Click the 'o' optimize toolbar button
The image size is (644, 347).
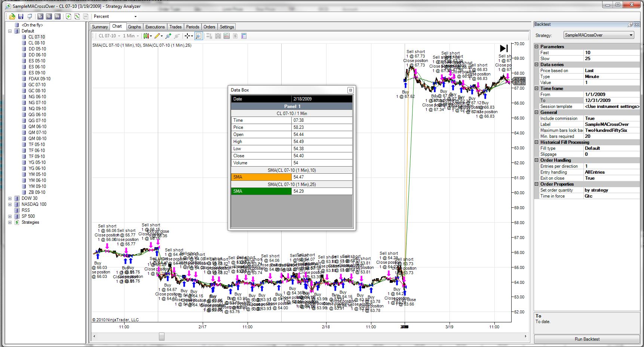(49, 16)
